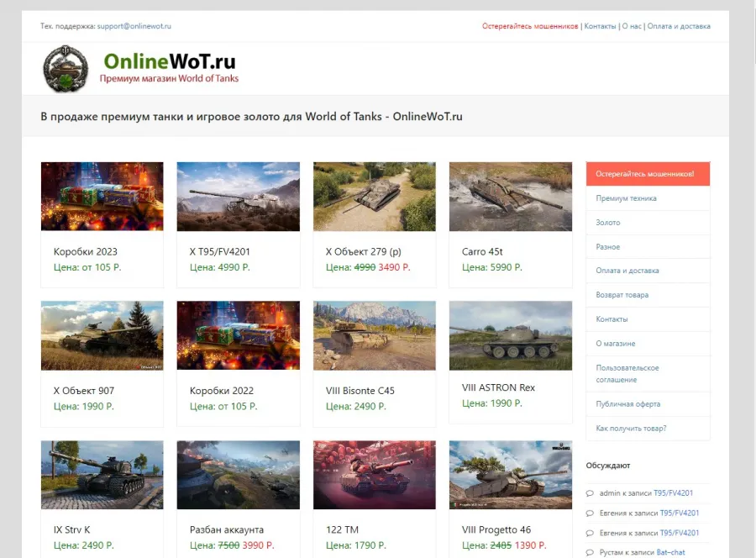Open the VIII ASTRON Rex tank image
This screenshot has height=558, width=756.
[x=511, y=335]
